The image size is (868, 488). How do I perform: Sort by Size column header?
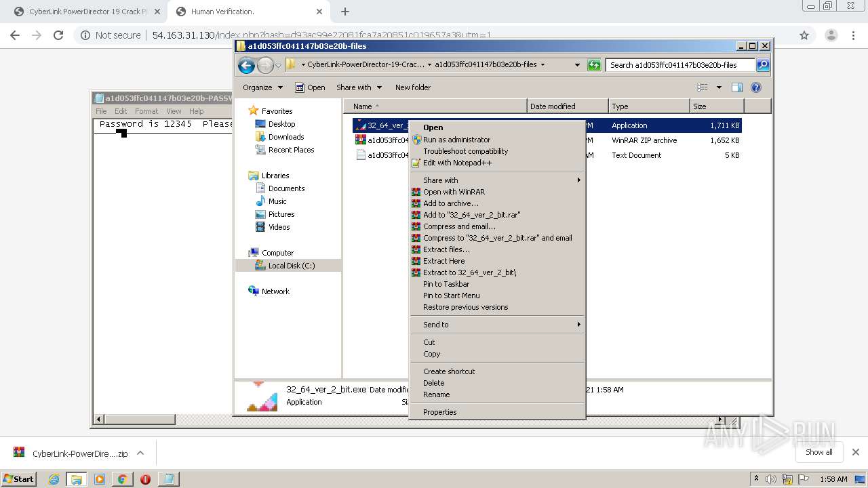(717, 106)
